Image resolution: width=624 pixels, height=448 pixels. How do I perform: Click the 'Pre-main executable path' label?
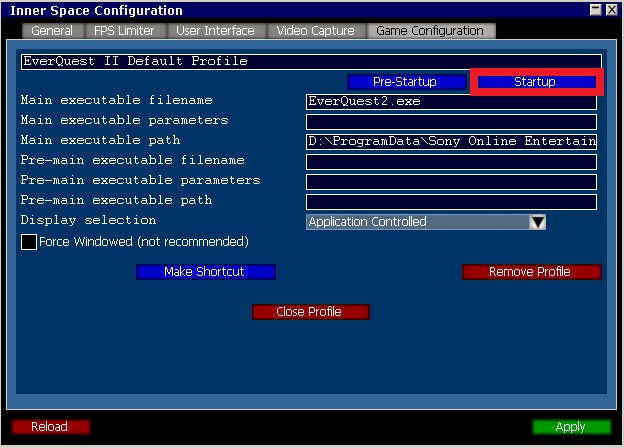(117, 200)
